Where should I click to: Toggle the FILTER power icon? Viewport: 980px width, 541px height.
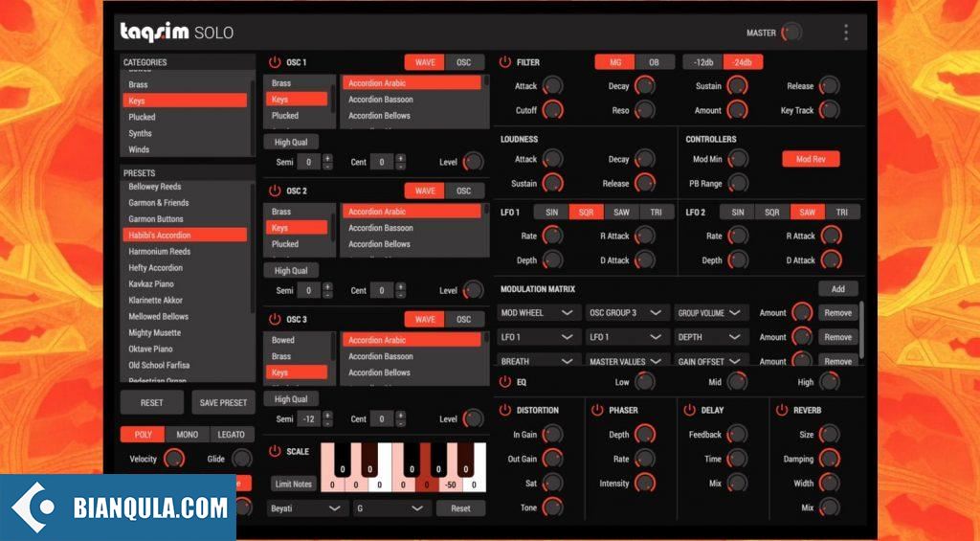click(x=505, y=62)
